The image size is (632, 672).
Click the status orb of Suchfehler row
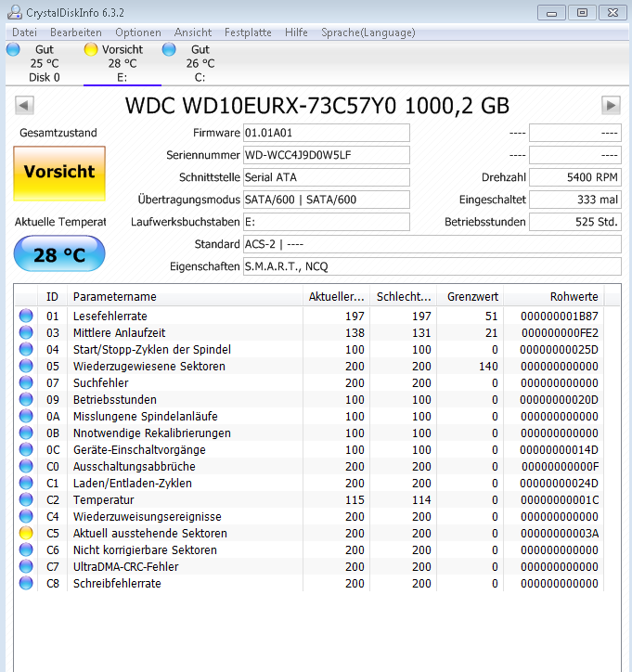click(26, 382)
